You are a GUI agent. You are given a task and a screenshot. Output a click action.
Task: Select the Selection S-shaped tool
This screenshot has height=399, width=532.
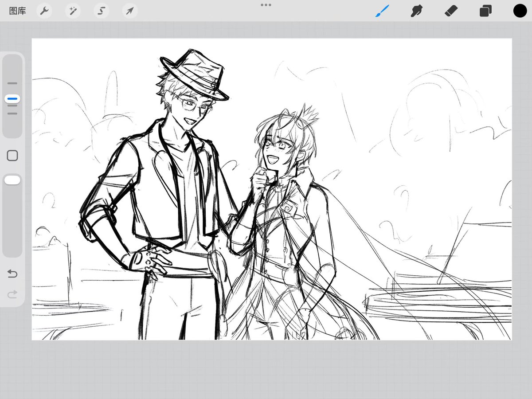(x=101, y=11)
